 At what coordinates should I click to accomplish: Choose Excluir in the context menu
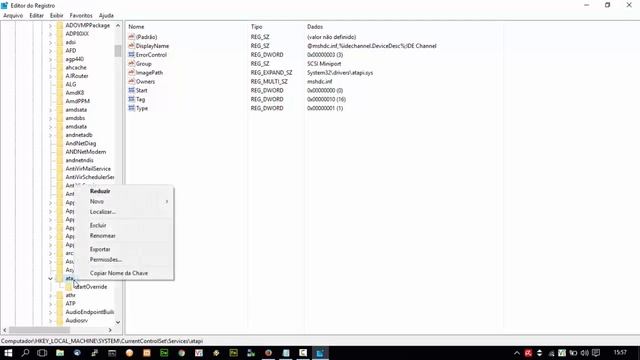(124, 225)
